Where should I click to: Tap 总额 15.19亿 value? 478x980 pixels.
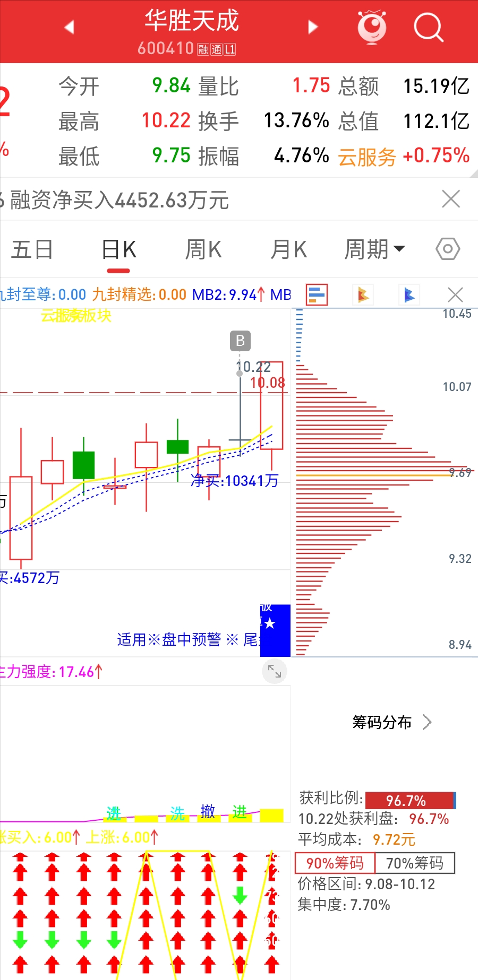coord(437,86)
